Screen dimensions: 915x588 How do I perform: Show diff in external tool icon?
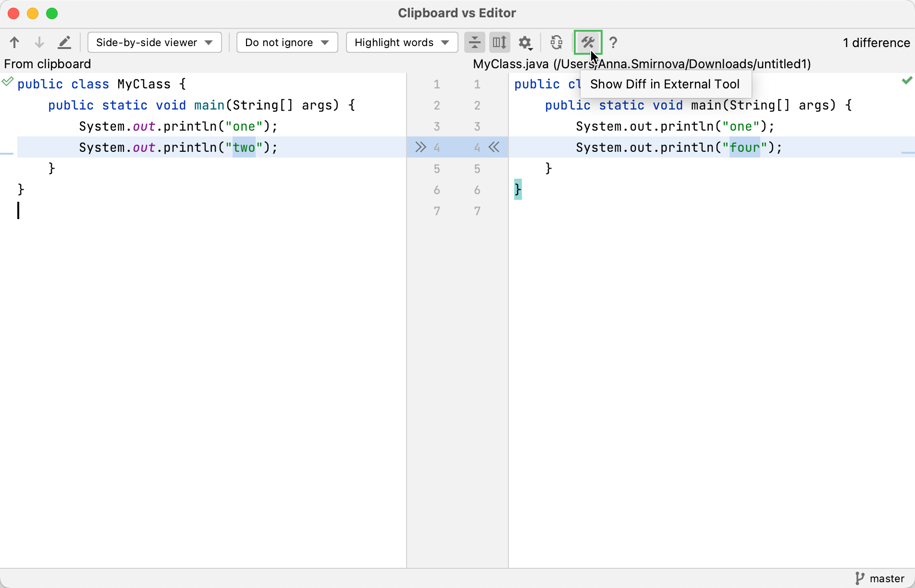587,43
